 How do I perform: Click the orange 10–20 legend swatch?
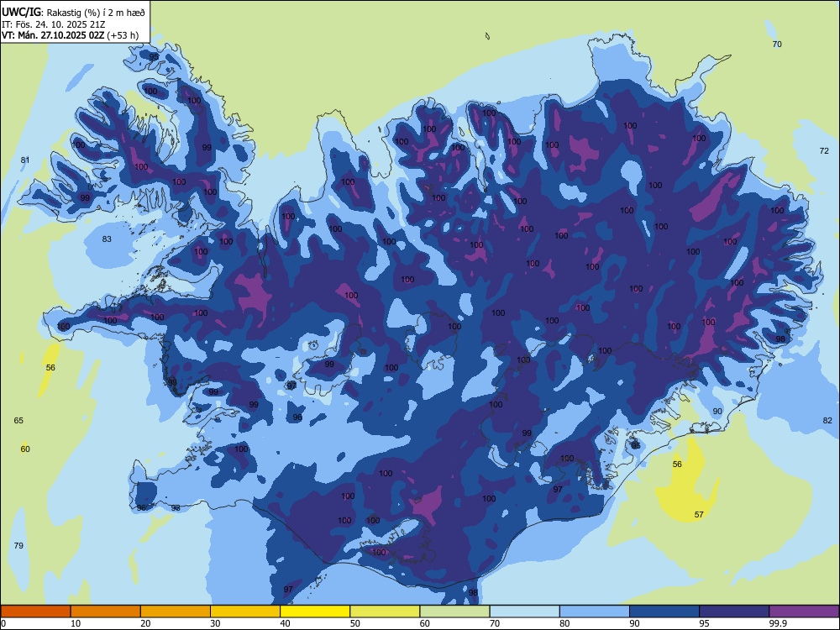pos(106,612)
